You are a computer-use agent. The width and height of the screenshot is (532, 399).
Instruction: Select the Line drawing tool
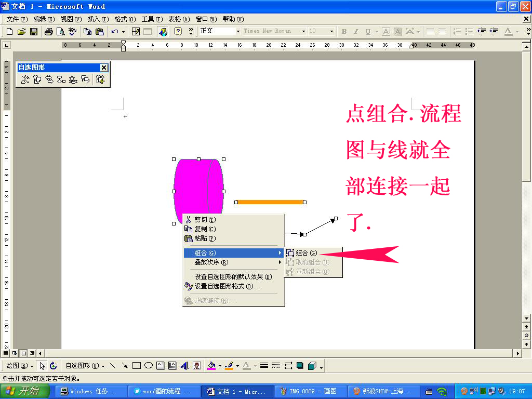point(113,366)
